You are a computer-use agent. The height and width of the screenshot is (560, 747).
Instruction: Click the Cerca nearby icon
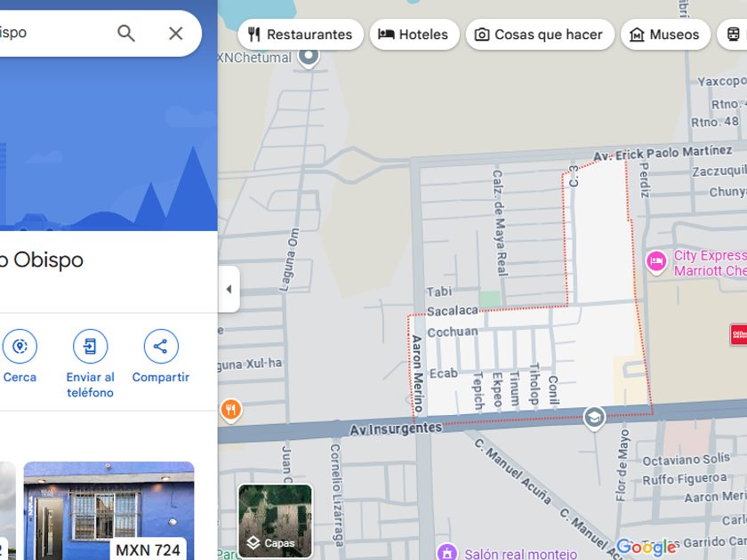[20, 346]
